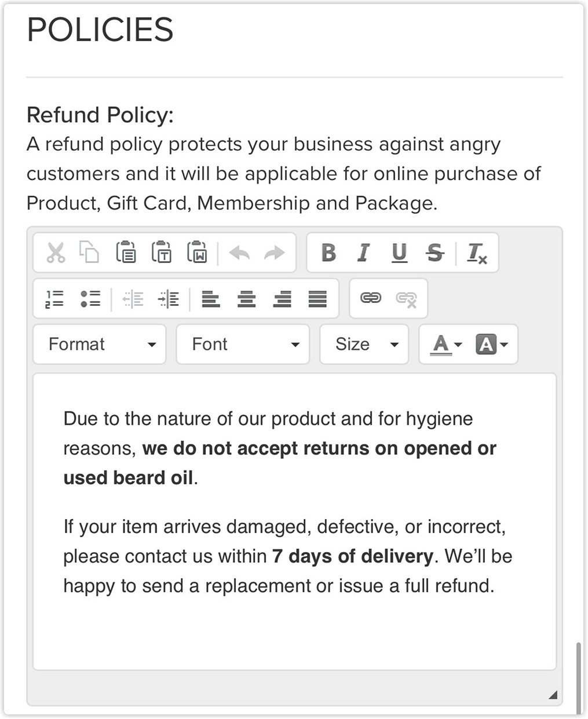Select Paste as plain text icon
This screenshot has height=719, width=588.
coord(162,253)
